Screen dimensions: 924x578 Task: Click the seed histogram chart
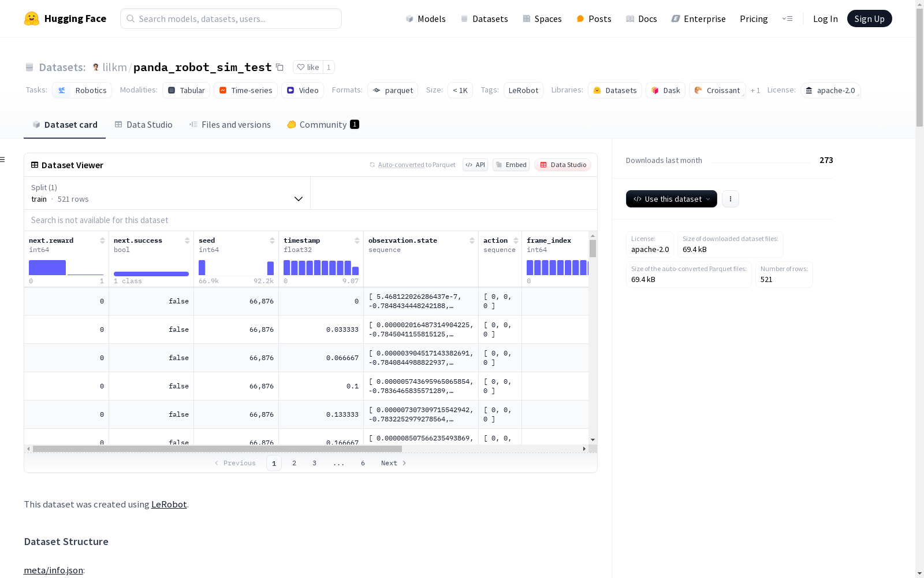(x=236, y=268)
